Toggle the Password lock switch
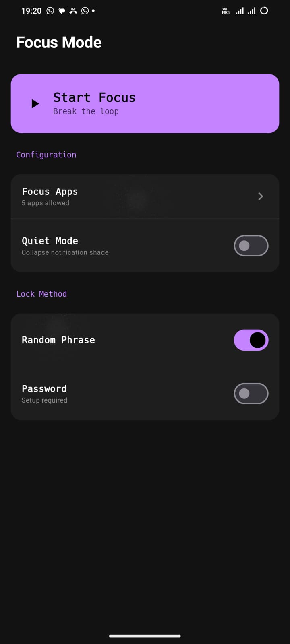This screenshot has height=644, width=290. point(251,394)
